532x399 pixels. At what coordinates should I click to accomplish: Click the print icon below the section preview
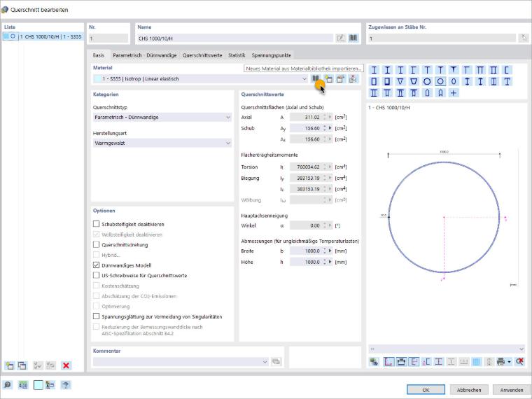tap(500, 362)
